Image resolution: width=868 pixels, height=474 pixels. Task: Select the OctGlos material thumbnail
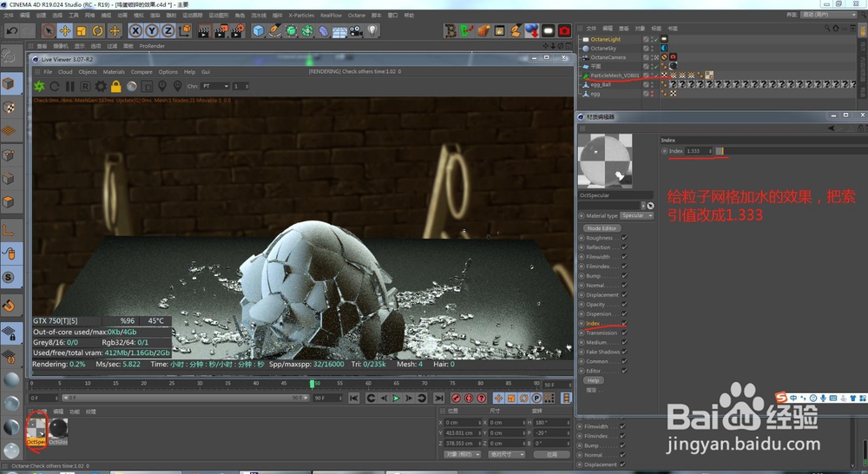(59, 428)
